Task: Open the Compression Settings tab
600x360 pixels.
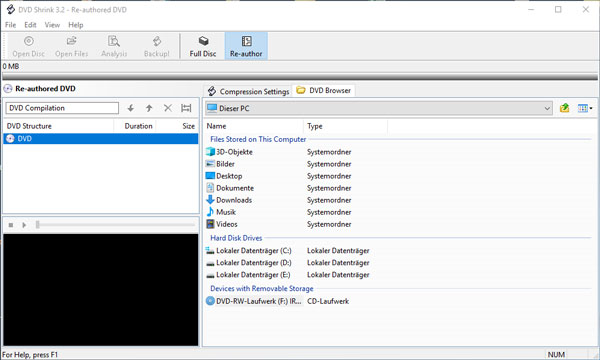Action: pyautogui.click(x=248, y=91)
